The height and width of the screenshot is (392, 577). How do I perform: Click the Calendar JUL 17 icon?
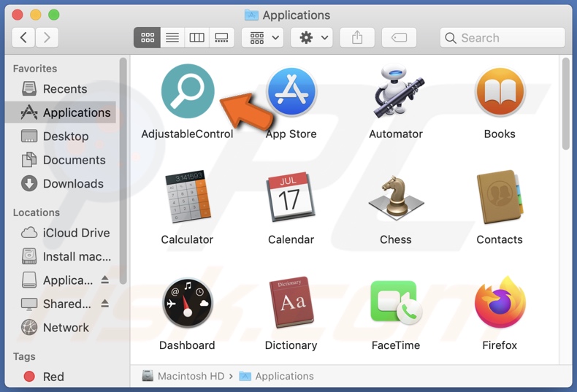click(291, 197)
